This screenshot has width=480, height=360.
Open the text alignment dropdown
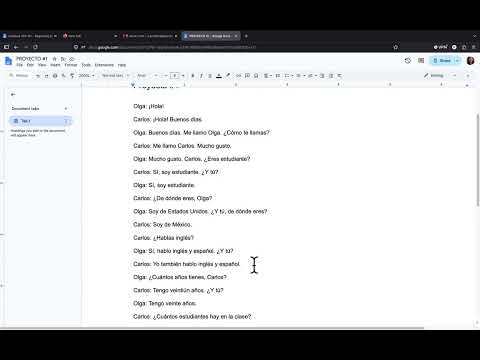(268, 76)
